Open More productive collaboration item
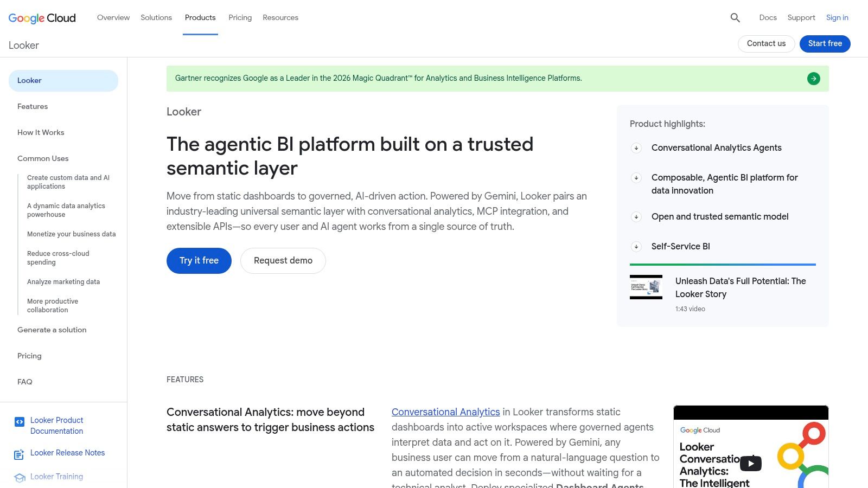The image size is (868, 488). [53, 306]
